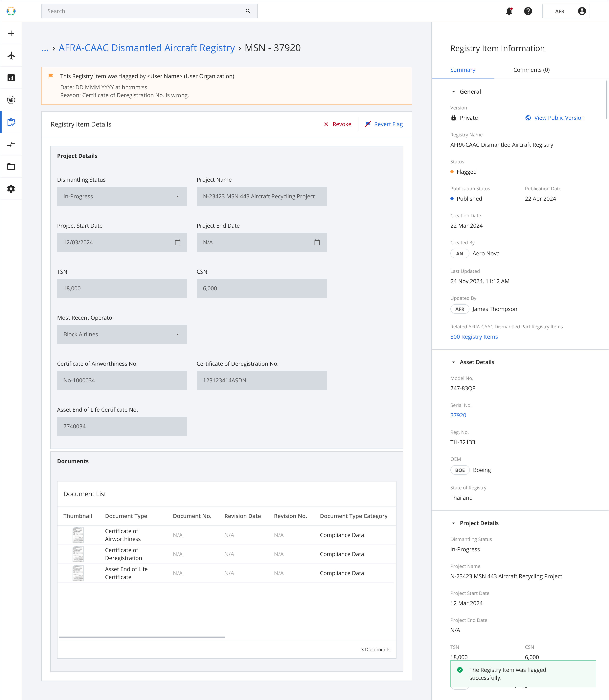Screen dimensions: 609x700
Task: Open the Most Recent Operator dropdown
Action: point(122,334)
